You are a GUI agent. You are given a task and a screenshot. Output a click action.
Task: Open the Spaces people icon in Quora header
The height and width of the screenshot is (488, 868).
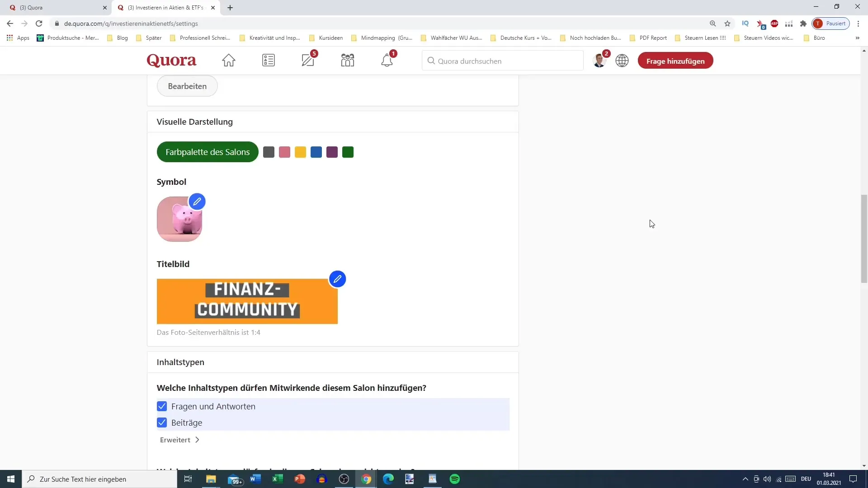[348, 61]
